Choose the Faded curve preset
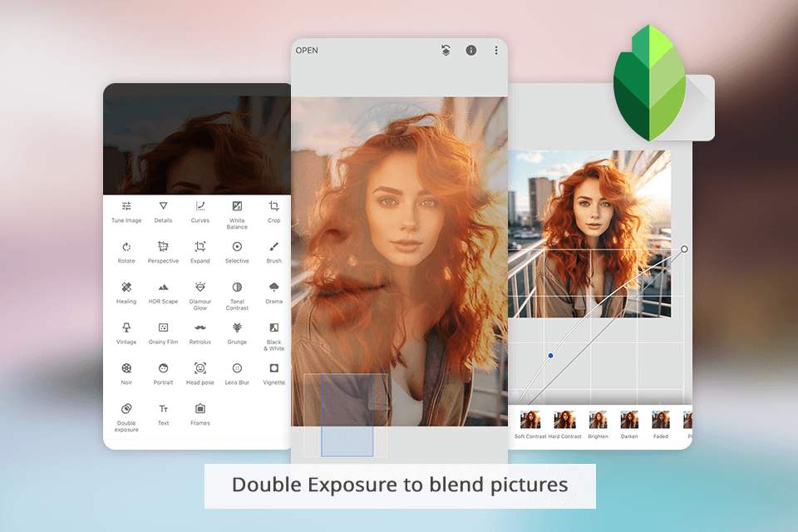Viewport: 798px width, 532px height. pos(661,425)
